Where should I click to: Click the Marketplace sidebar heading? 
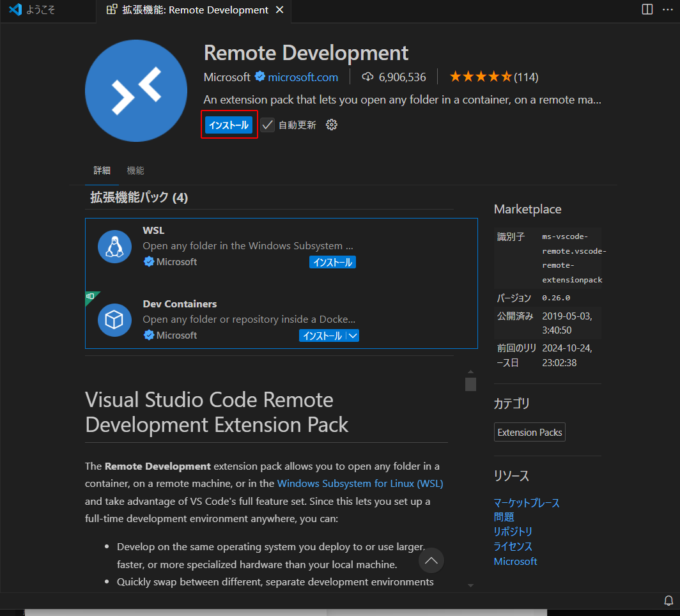[527, 210]
